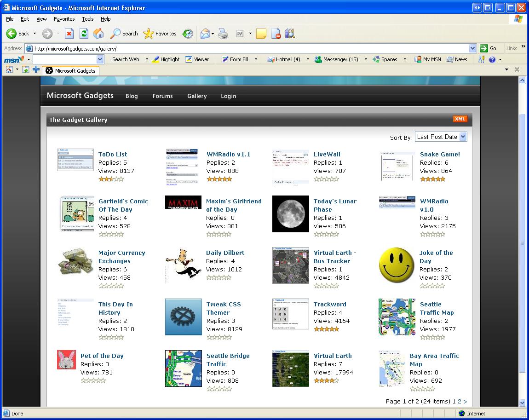Expand the Spaces dropdown arrow
This screenshot has height=420, width=529.
tap(405, 59)
